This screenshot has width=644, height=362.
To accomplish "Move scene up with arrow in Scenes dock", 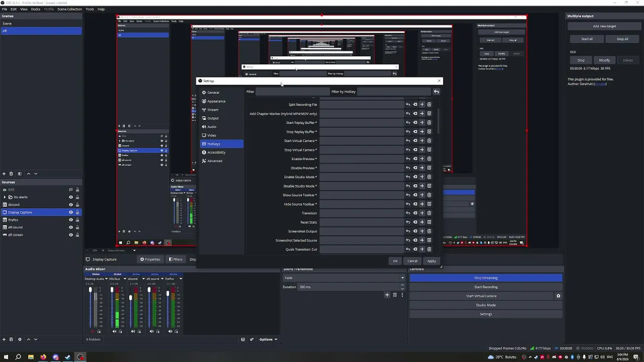I will (x=28, y=173).
